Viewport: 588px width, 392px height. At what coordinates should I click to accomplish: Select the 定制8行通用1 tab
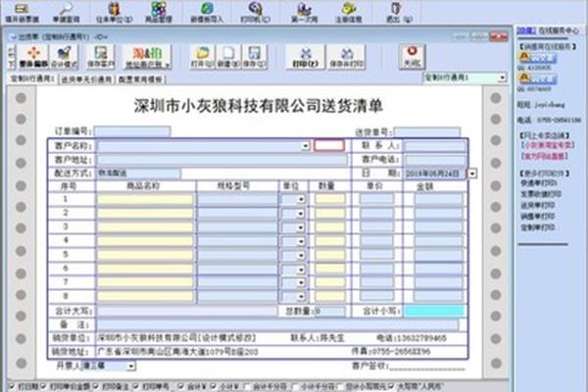(x=32, y=78)
